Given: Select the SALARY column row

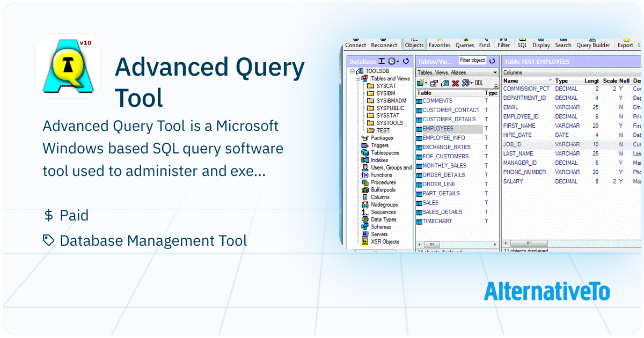Looking at the screenshot, I should point(572,181).
